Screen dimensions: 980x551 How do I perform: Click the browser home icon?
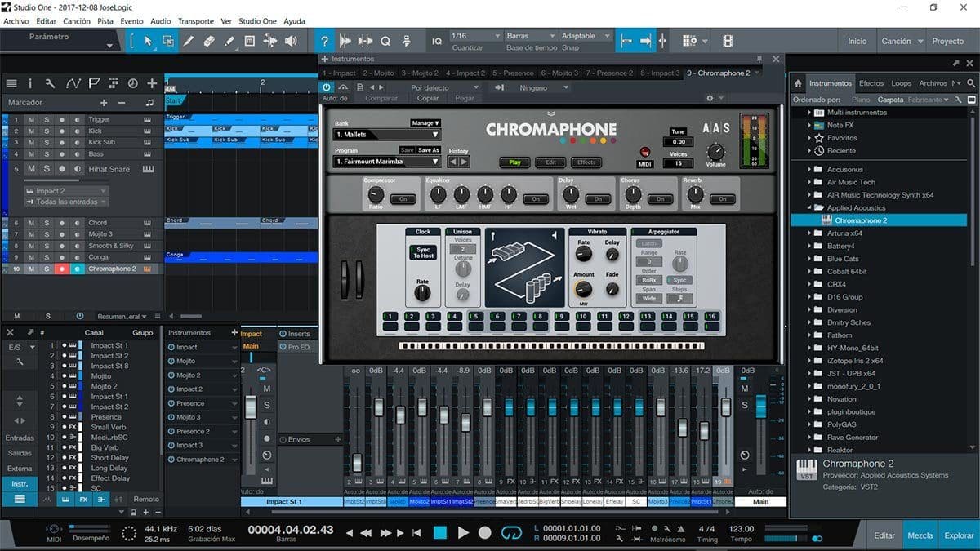pos(798,83)
